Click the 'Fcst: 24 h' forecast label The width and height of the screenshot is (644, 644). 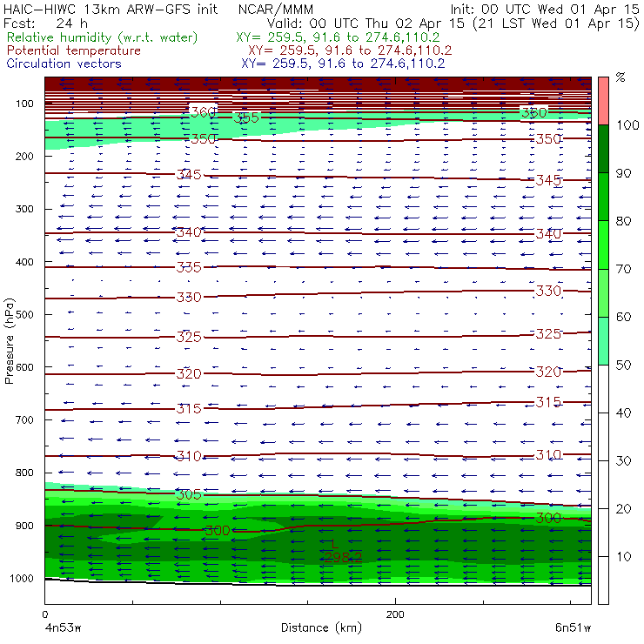[x=45, y=23]
